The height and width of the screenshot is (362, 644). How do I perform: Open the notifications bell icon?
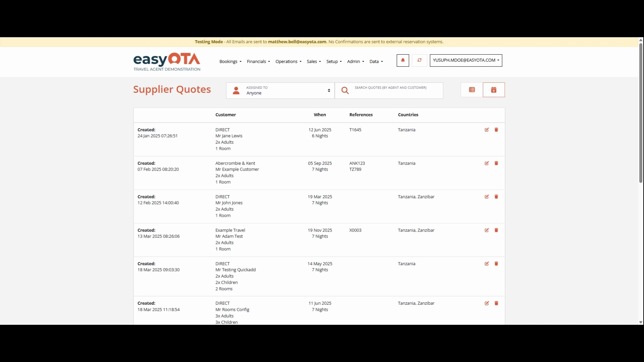(x=403, y=60)
